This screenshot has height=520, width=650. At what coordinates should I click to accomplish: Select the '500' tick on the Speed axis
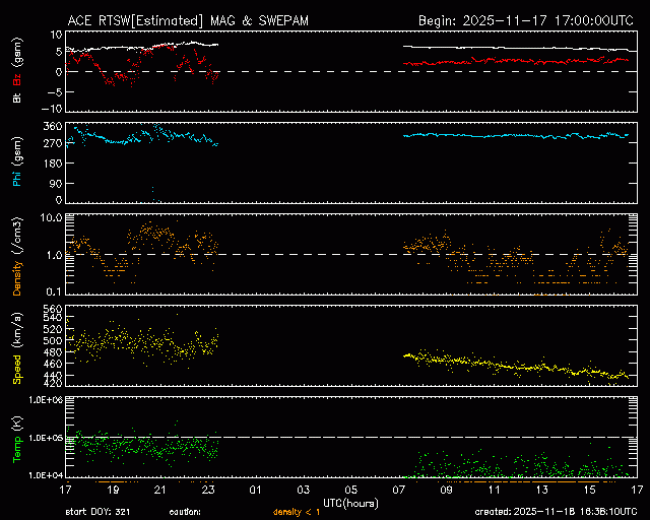tap(53, 340)
